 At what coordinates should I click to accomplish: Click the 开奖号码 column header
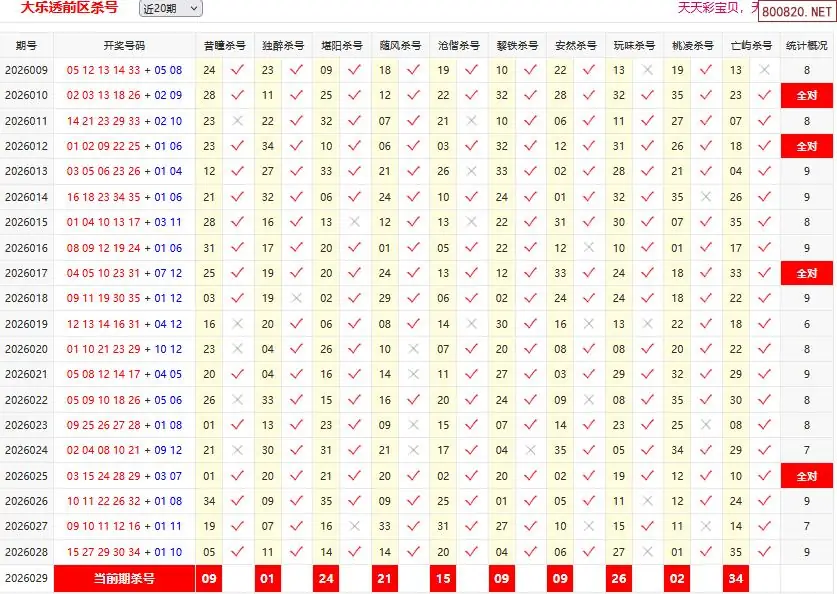124,46
